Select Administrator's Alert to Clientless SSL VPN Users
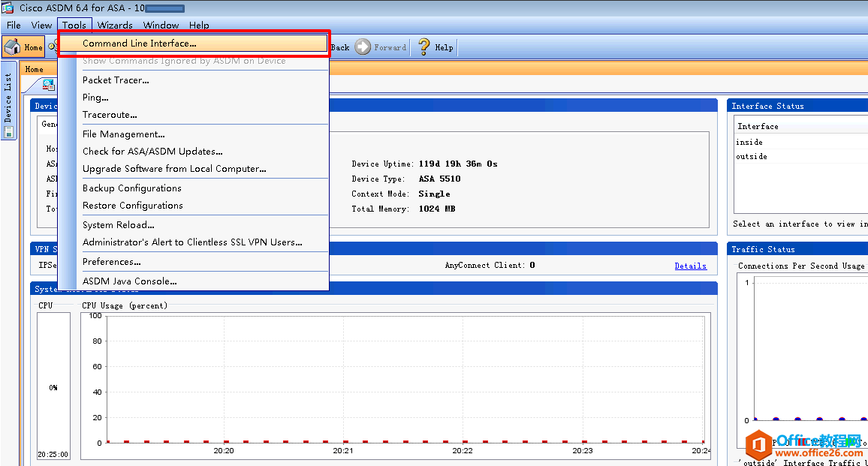Screen dimensions: 868x466 [193, 242]
